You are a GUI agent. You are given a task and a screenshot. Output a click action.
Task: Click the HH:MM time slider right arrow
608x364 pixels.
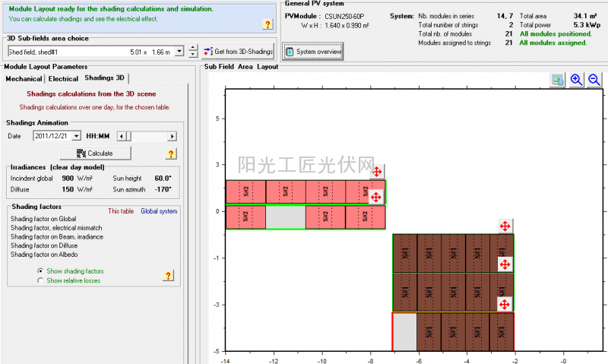tap(173, 136)
